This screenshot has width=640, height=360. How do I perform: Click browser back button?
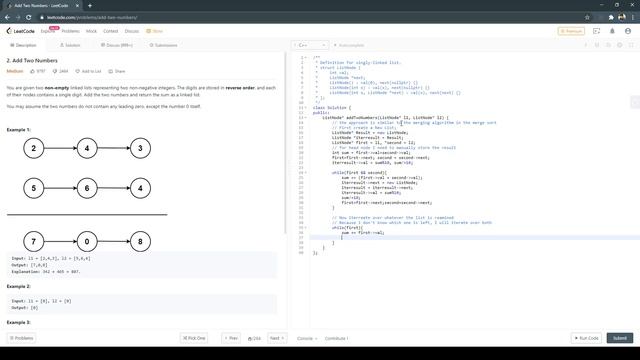point(7,17)
